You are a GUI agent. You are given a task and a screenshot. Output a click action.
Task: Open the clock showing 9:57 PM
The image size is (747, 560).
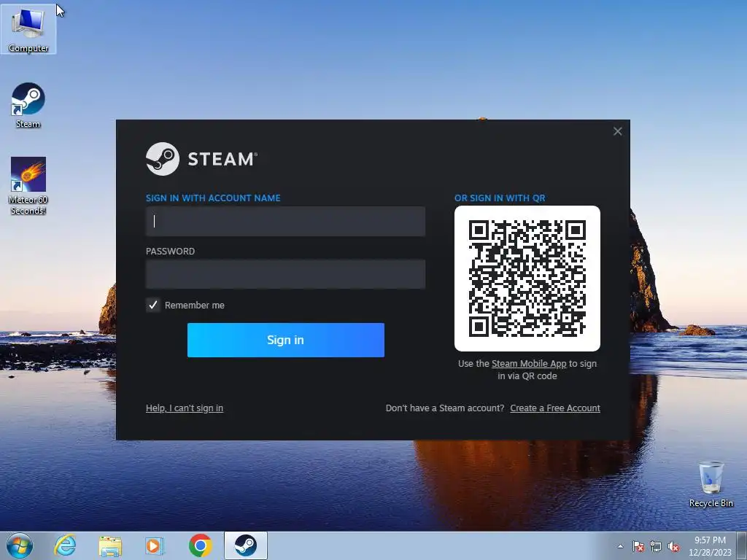click(x=710, y=546)
